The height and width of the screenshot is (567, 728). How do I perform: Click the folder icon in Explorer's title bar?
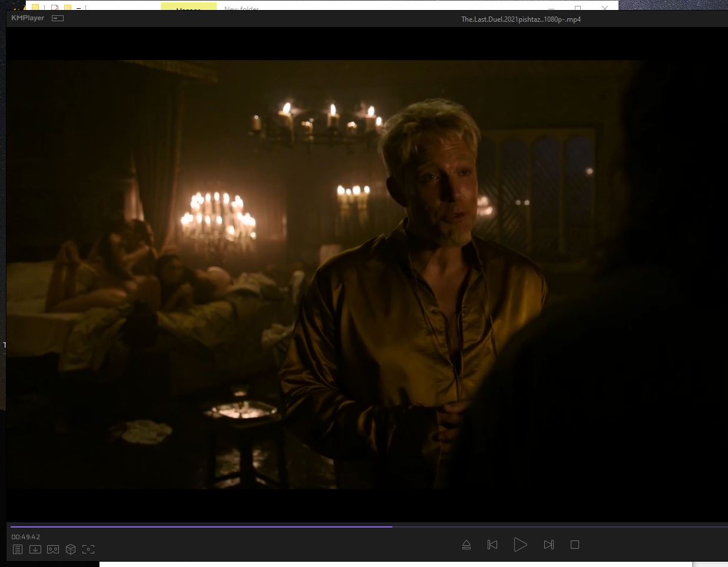[35, 7]
